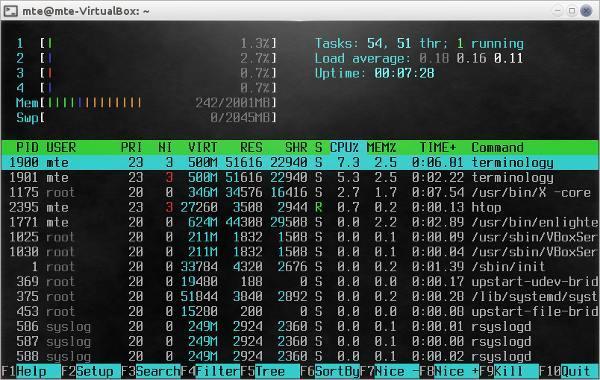Click F4 Filter in footer
600x380 pixels.
(210, 371)
